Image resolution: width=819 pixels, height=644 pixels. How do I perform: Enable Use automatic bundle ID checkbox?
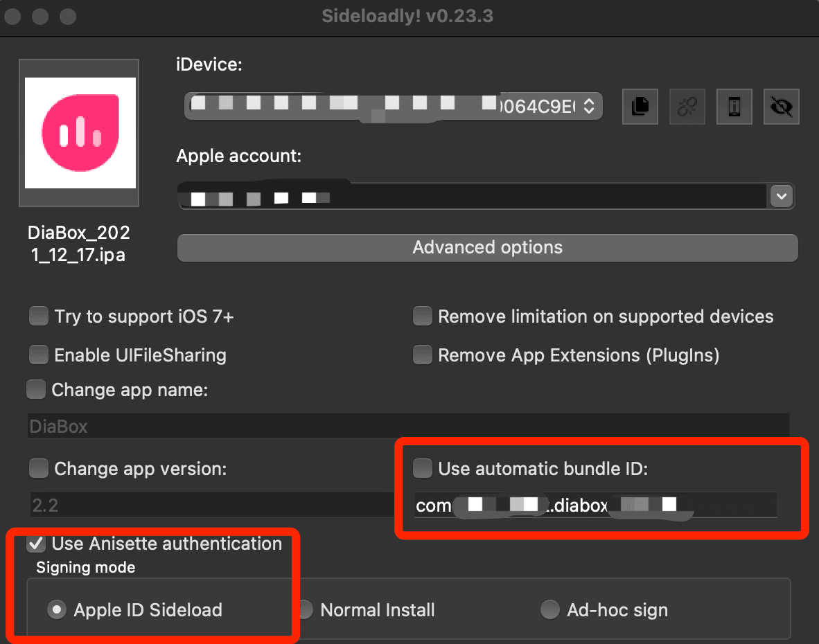(422, 469)
